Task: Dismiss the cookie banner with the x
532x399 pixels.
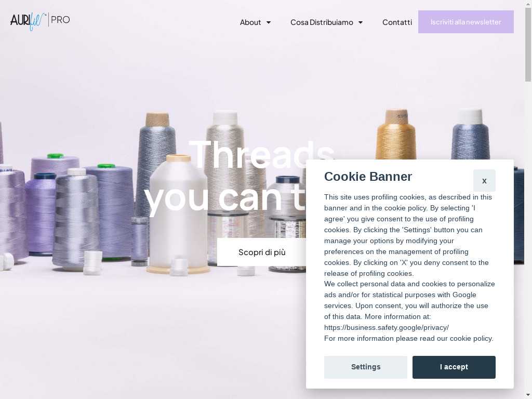Action: coord(484,180)
